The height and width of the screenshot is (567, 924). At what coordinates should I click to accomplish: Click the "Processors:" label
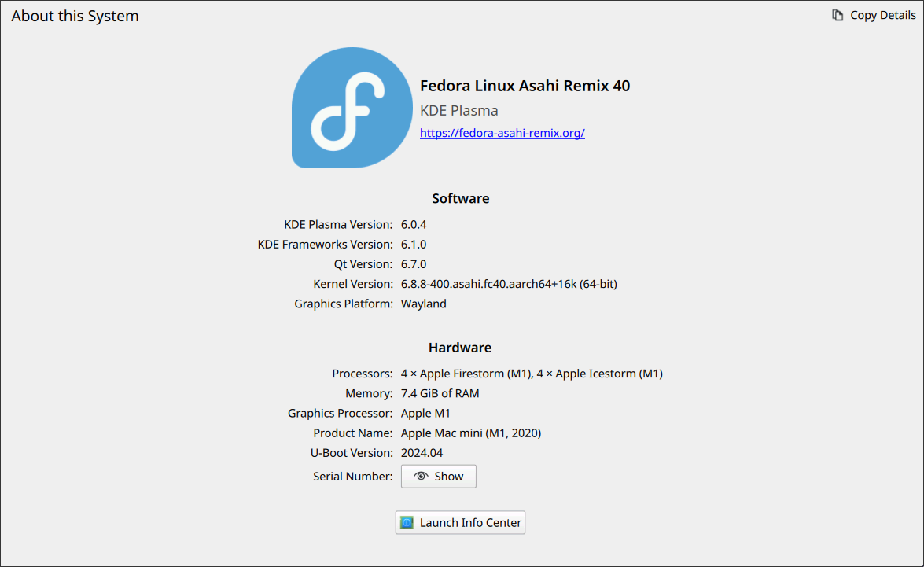[363, 374]
